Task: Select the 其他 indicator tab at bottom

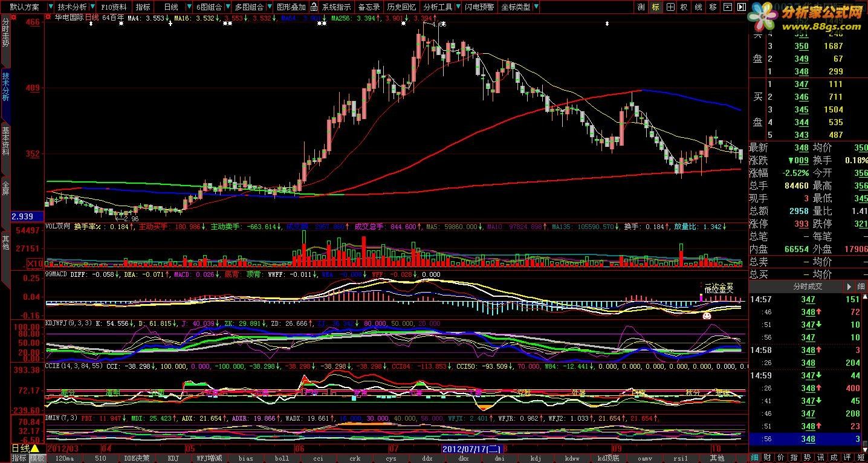Action: click(717, 458)
